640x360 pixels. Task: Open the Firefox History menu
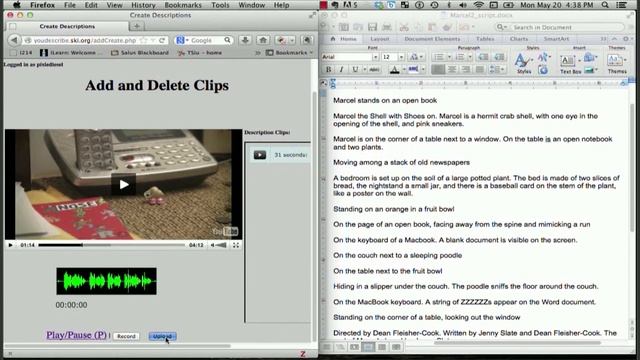tap(143, 5)
